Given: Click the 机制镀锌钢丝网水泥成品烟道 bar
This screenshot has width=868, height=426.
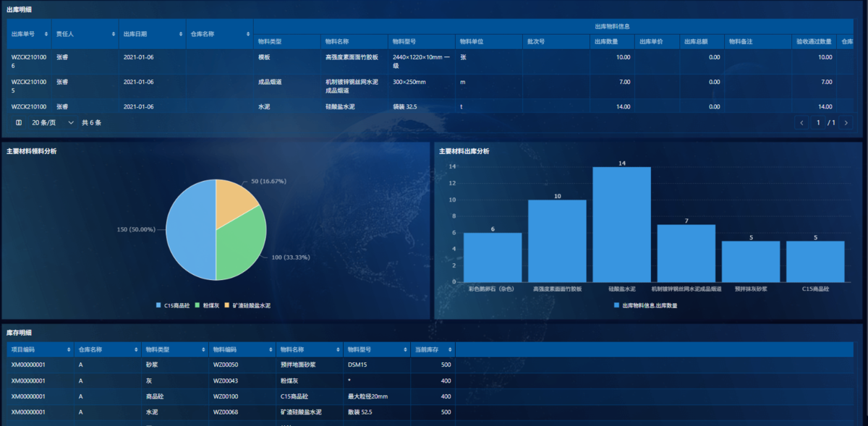Looking at the screenshot, I should pos(686,253).
